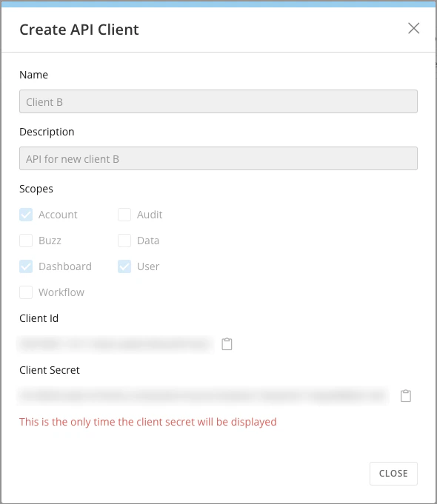
Task: Click the blurred Client Id value
Action: (116, 344)
